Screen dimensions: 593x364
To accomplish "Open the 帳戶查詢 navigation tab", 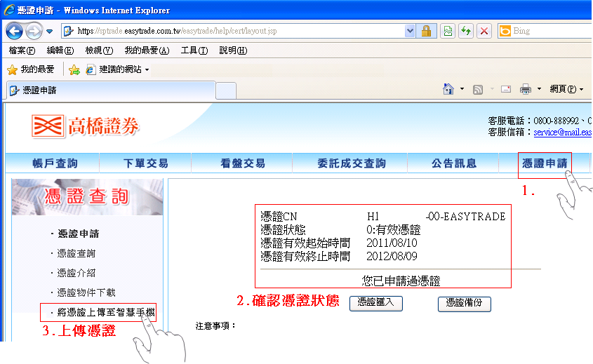I will [55, 163].
